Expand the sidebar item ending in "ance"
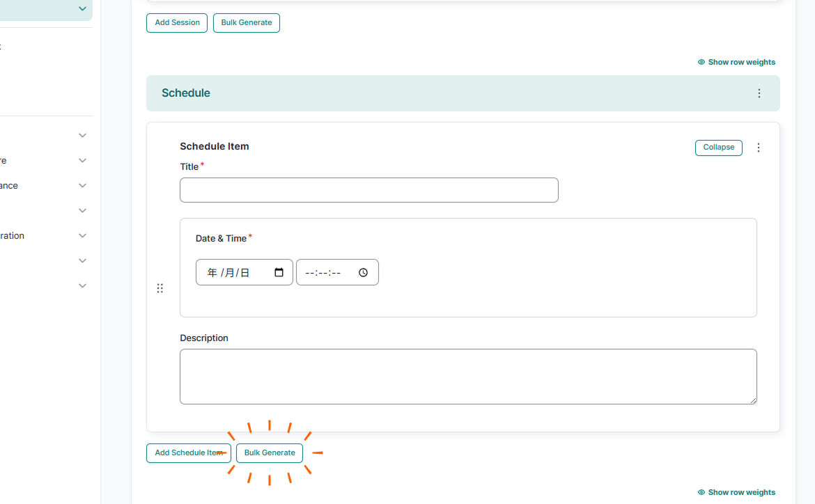This screenshot has width=815, height=504. click(x=82, y=186)
